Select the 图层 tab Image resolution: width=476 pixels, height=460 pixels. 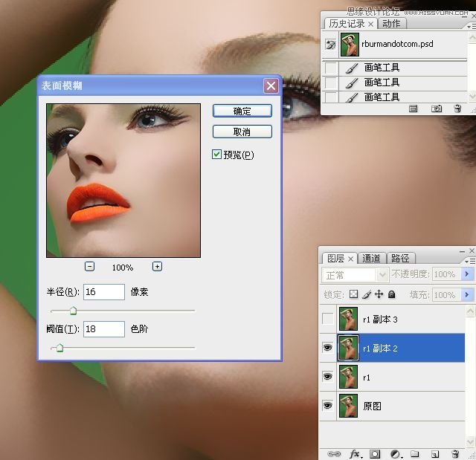click(x=335, y=259)
